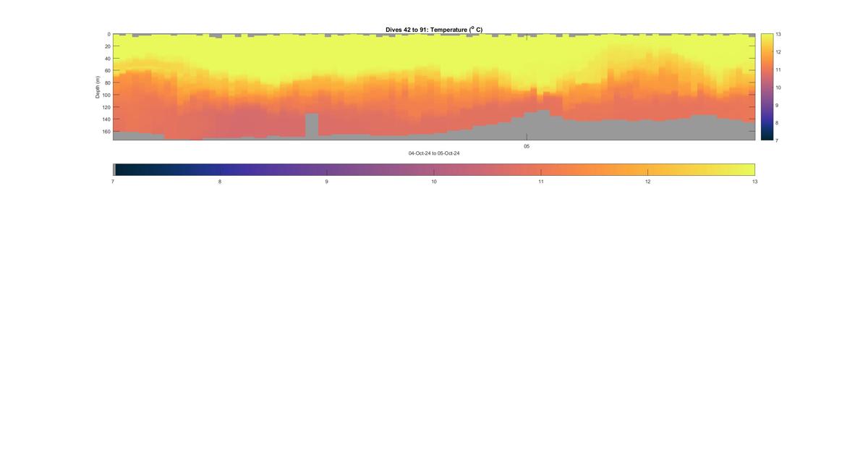Click horizontal colorbar tick label "7"

[113, 182]
